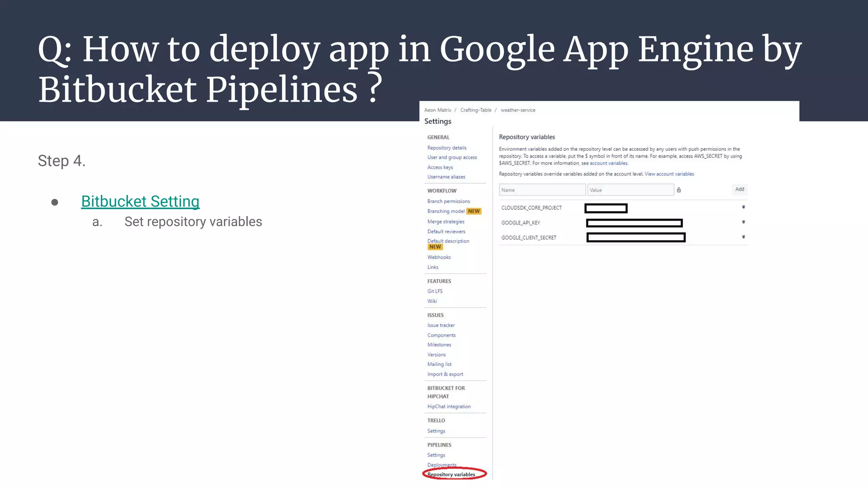Screen dimensions: 868x488
Task: Open Trello Settings link
Action: [436, 431]
